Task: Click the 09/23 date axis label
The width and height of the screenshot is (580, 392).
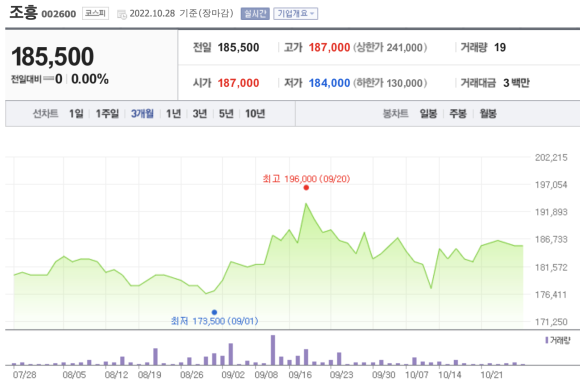Action: pos(341,375)
